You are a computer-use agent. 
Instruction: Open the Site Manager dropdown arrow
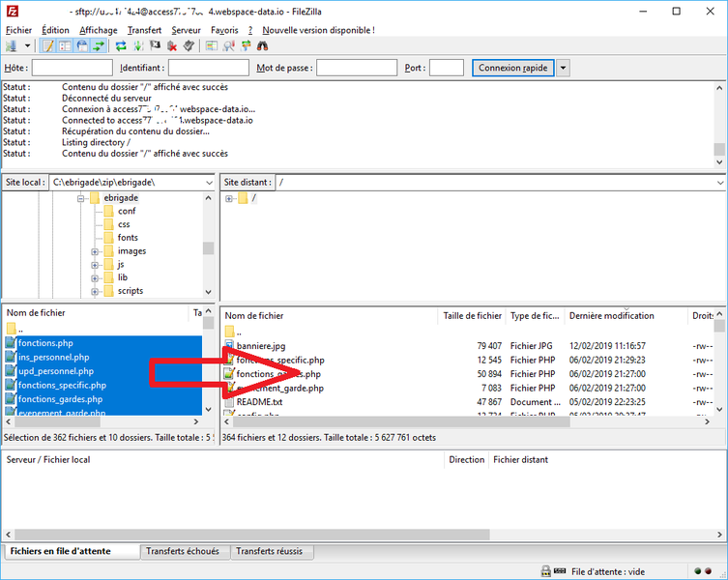27,46
